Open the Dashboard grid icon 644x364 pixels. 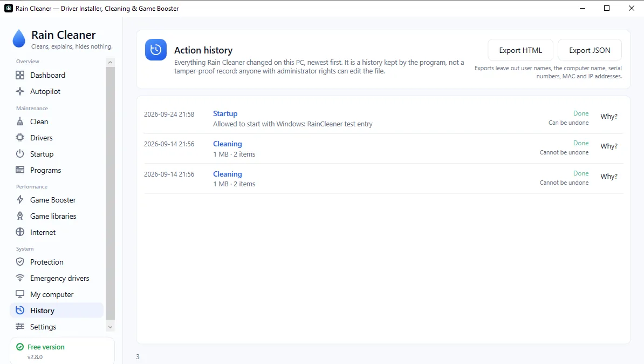click(20, 75)
